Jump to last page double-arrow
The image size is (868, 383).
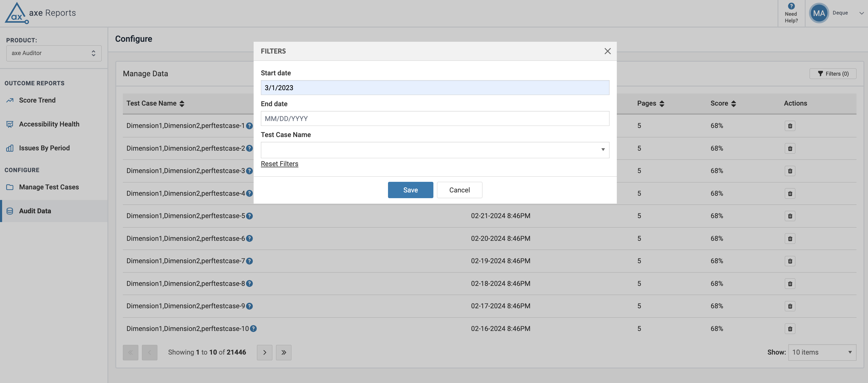[284, 352]
